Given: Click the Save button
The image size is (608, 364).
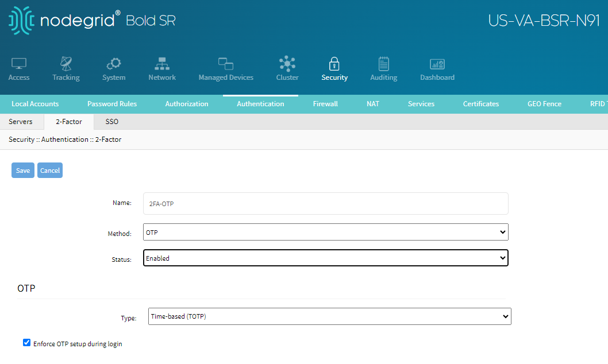Looking at the screenshot, I should coord(23,171).
